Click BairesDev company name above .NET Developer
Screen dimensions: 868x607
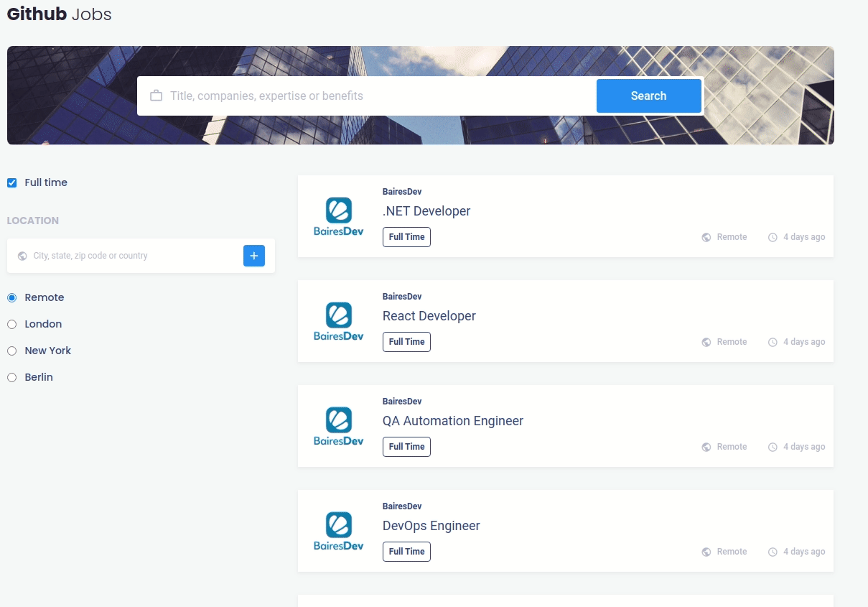tap(402, 192)
